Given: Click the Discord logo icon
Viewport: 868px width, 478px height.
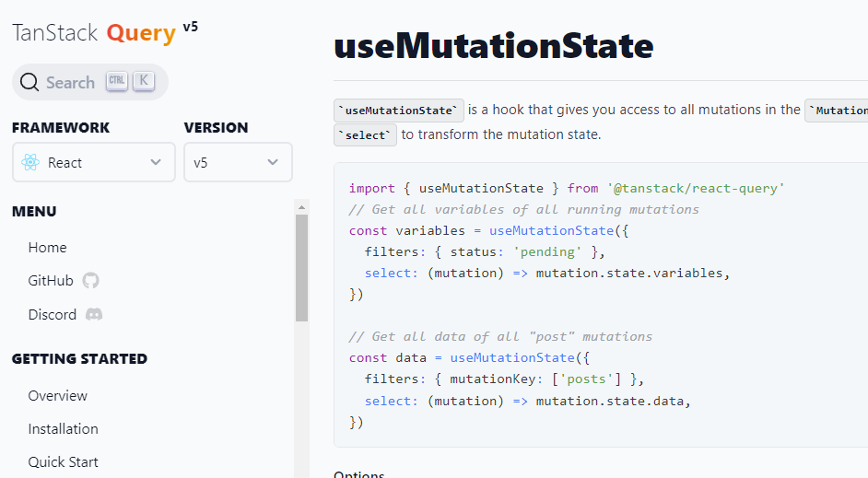Looking at the screenshot, I should [x=94, y=314].
